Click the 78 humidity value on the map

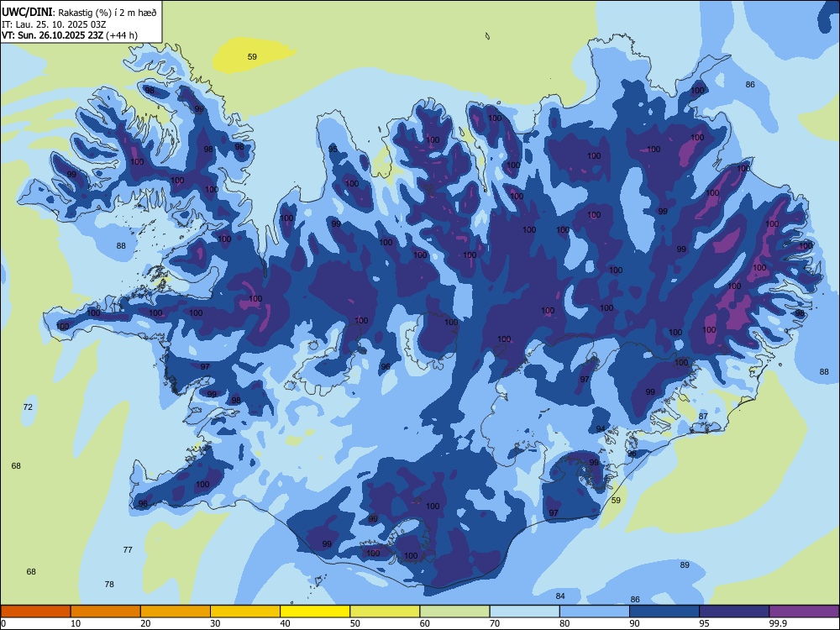click(x=109, y=584)
